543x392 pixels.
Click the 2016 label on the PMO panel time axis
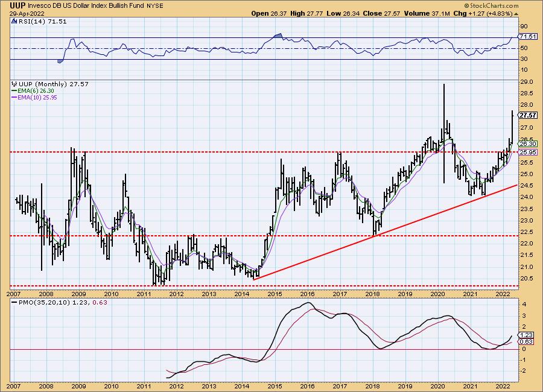(307, 387)
